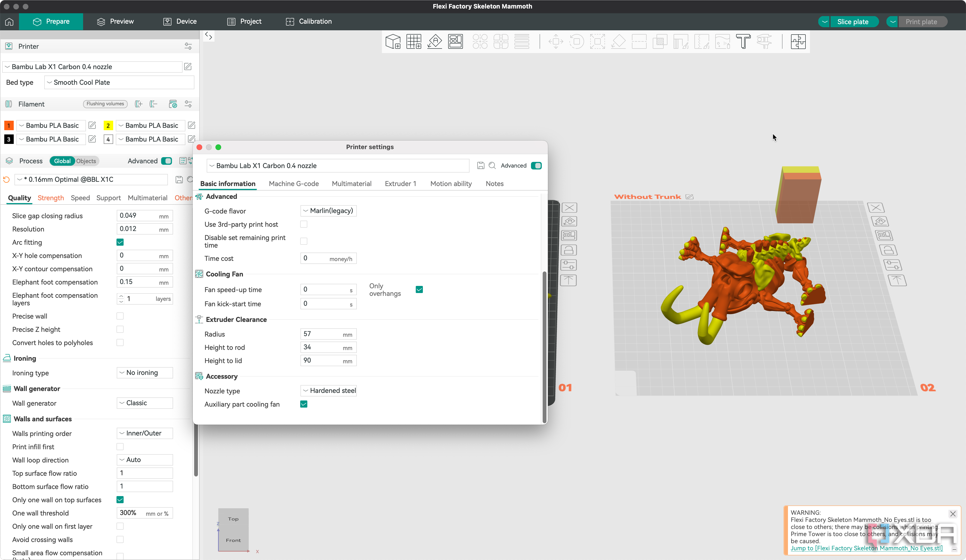This screenshot has width=966, height=560.
Task: Toggle the Arc fitting checkbox
Action: (120, 242)
